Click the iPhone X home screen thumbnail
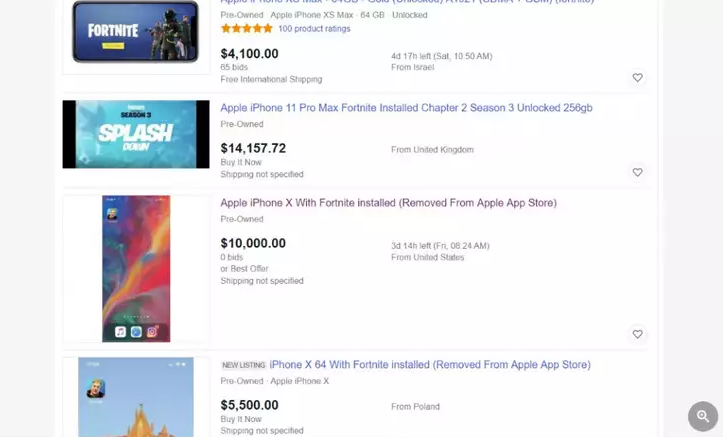 click(136, 268)
